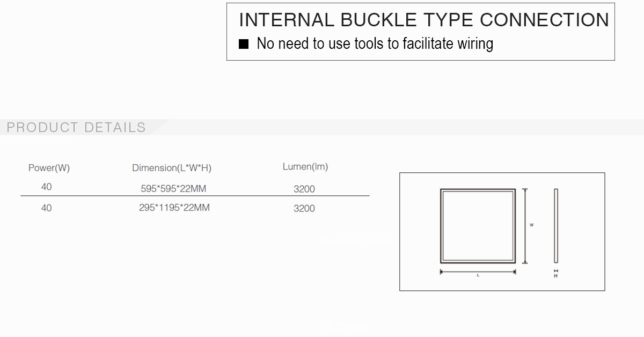Click the Dimension(L*W*H) column header
The image size is (644, 337).
pos(172,168)
